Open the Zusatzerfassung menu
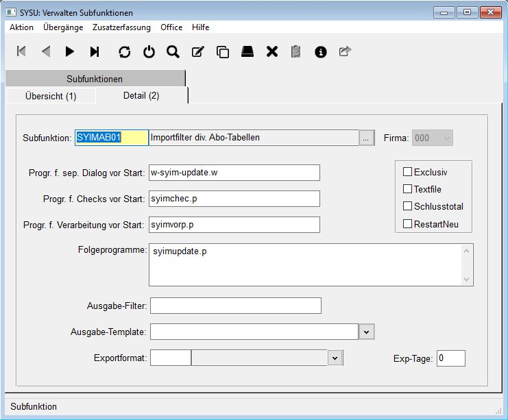Viewport: 508px width, 420px height. tap(122, 27)
